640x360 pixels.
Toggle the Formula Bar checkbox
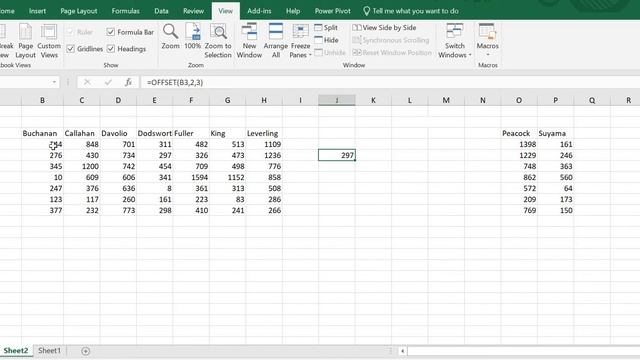[111, 32]
